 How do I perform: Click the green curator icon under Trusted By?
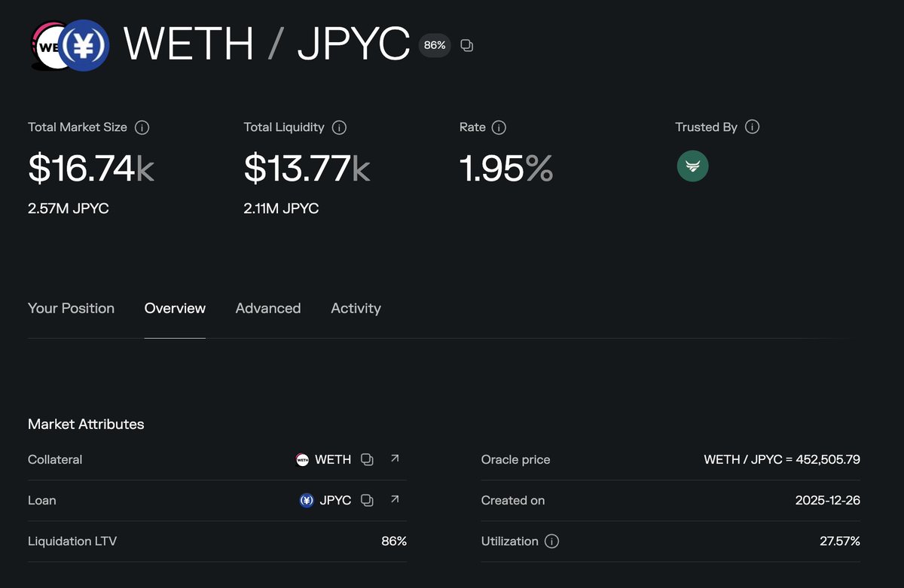692,166
